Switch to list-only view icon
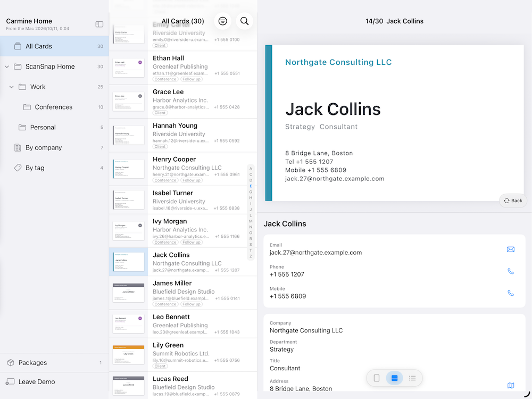Viewport: 532px width, 399px height. [412, 378]
